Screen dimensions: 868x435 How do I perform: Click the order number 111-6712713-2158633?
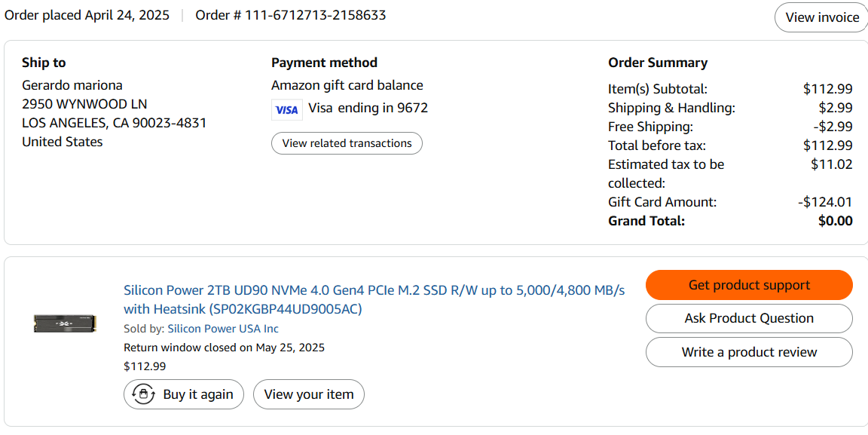pyautogui.click(x=315, y=15)
